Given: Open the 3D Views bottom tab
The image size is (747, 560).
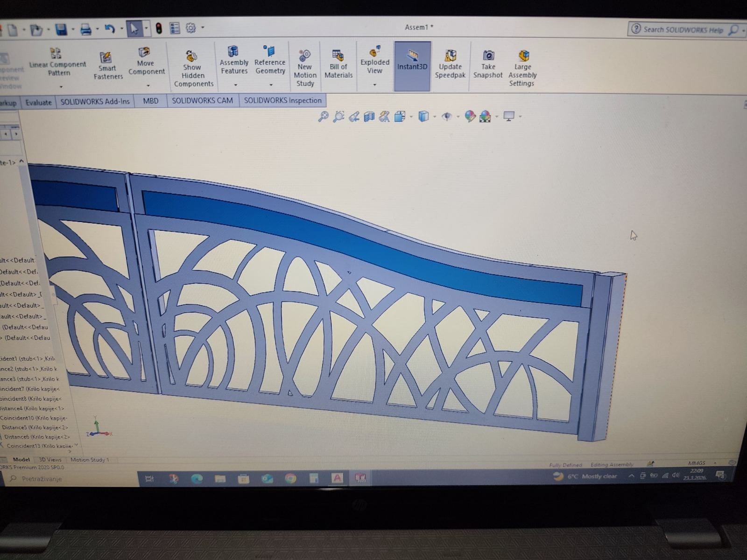Looking at the screenshot, I should pyautogui.click(x=50, y=460).
